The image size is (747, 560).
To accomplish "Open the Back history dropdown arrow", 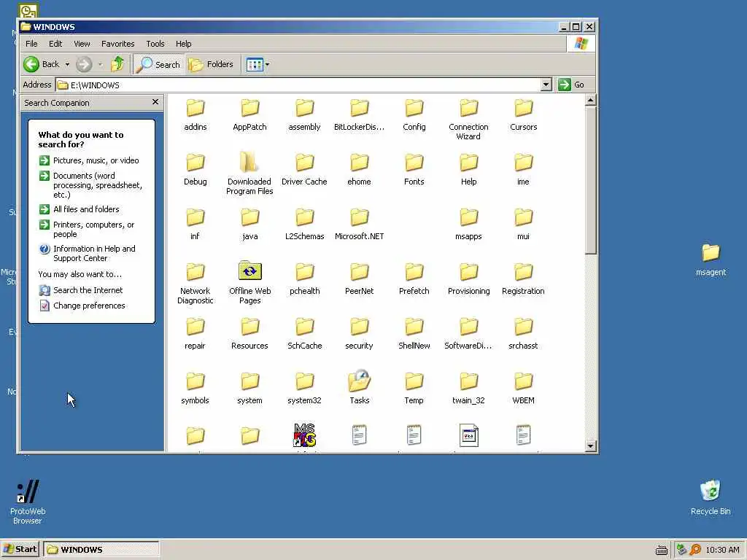I will tap(67, 64).
